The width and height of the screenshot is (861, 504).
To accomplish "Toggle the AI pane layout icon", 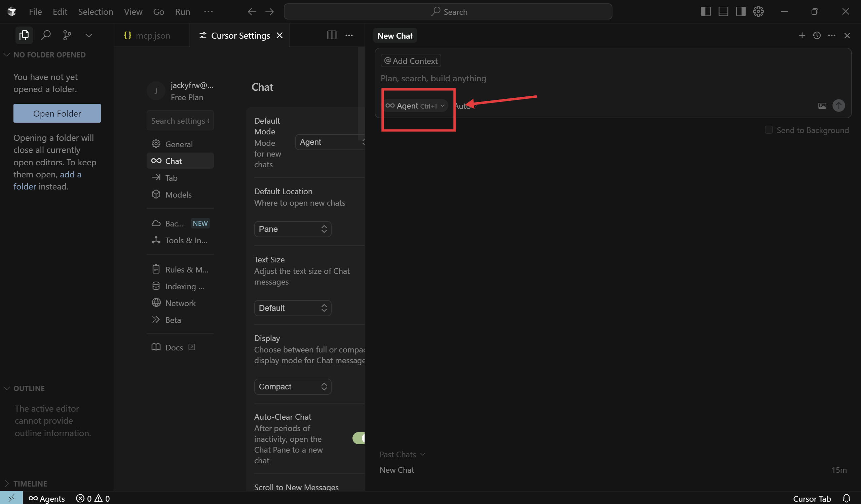I will 740,12.
